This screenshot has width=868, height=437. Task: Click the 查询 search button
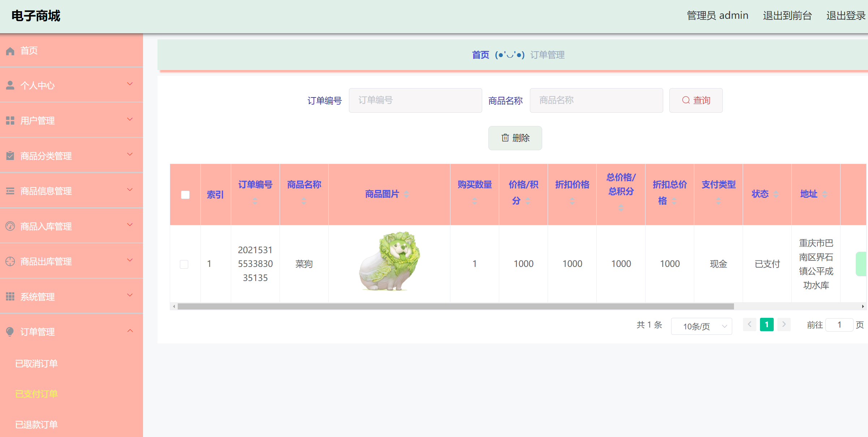click(695, 100)
